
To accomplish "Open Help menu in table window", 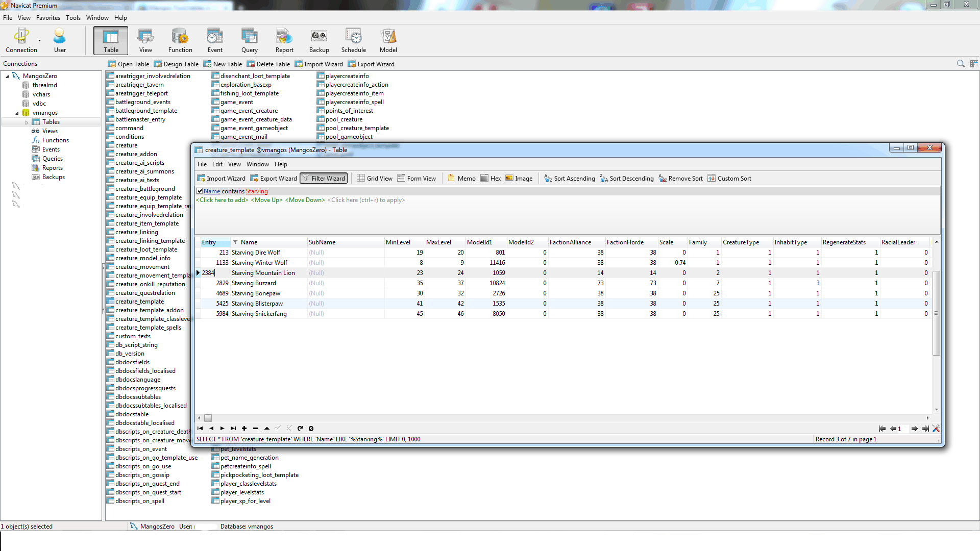I will pyautogui.click(x=281, y=164).
